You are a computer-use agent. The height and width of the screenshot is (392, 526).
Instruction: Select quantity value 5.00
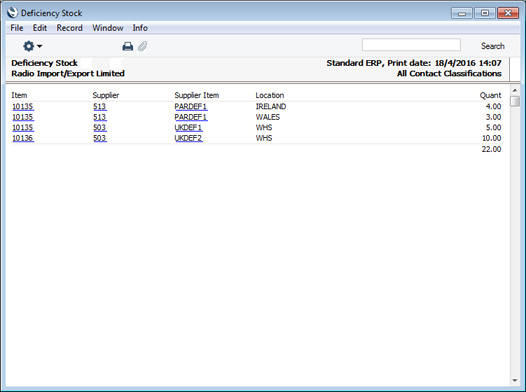[493, 127]
